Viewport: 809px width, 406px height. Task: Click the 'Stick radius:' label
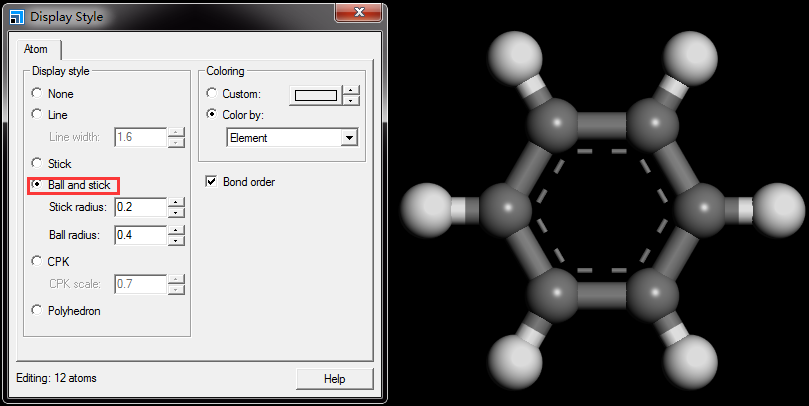pyautogui.click(x=78, y=207)
